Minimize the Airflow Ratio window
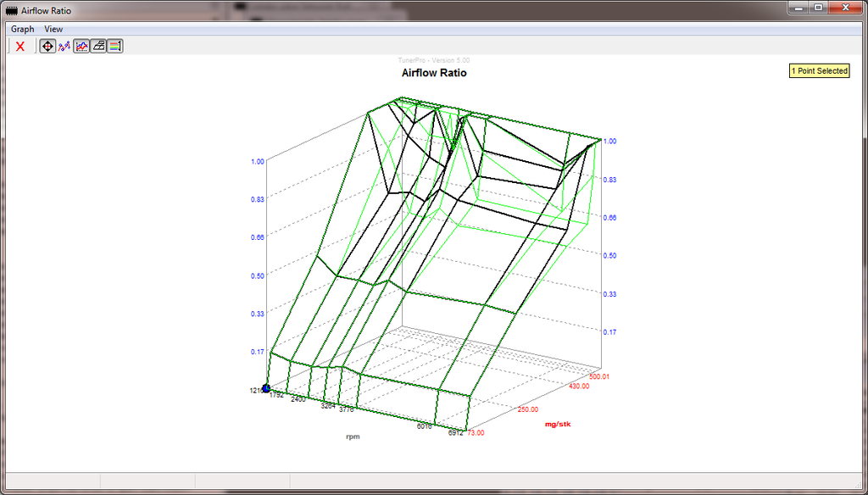This screenshot has width=868, height=495. coord(798,8)
